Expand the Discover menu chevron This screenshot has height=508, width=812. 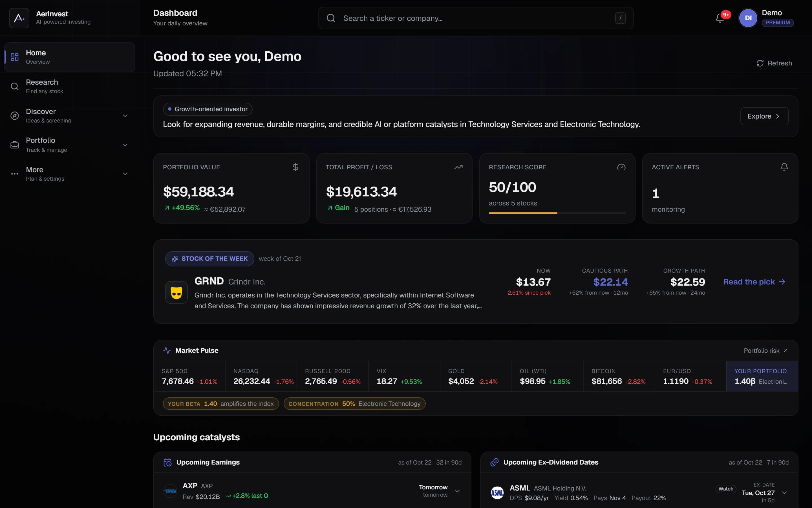[125, 116]
